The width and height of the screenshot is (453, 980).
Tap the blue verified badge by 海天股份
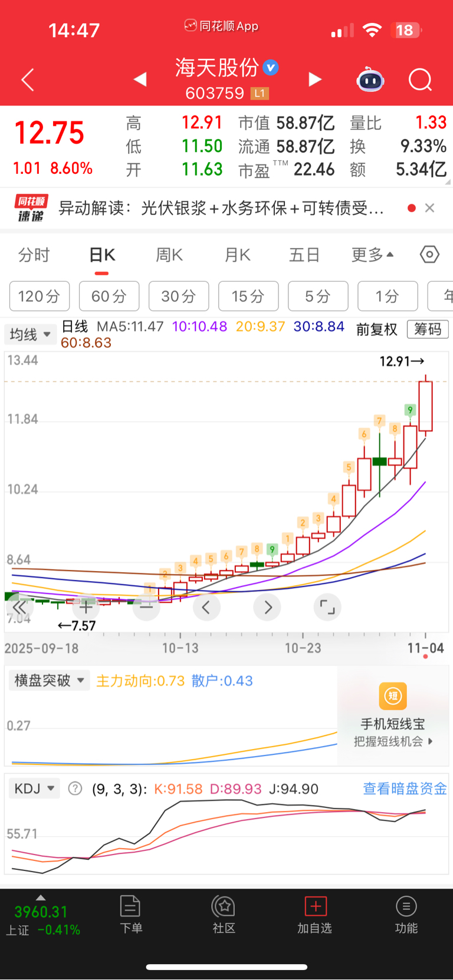[271, 68]
